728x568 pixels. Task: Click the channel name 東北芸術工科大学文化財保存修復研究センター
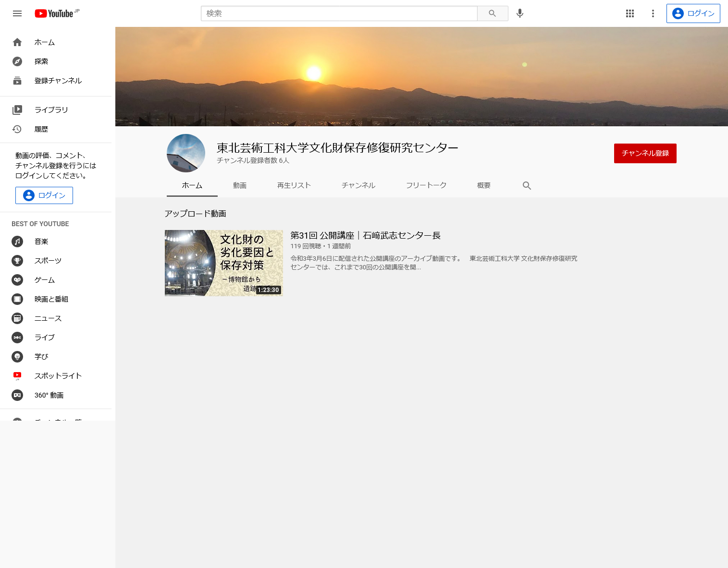click(337, 147)
